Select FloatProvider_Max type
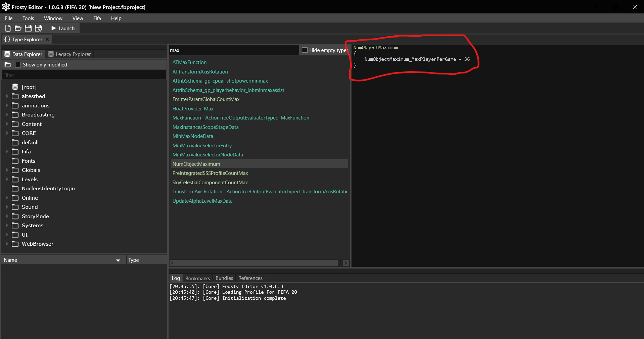The image size is (644, 339). click(193, 109)
